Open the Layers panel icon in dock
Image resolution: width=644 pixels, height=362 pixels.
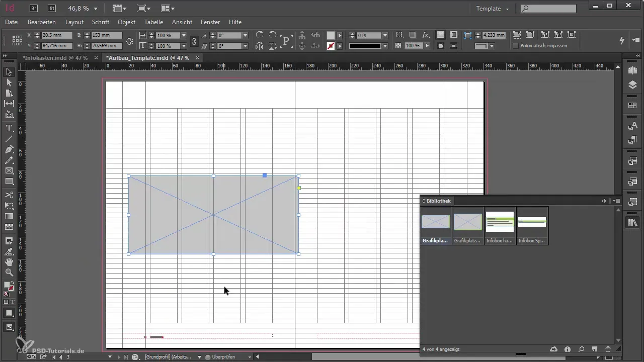(x=633, y=85)
